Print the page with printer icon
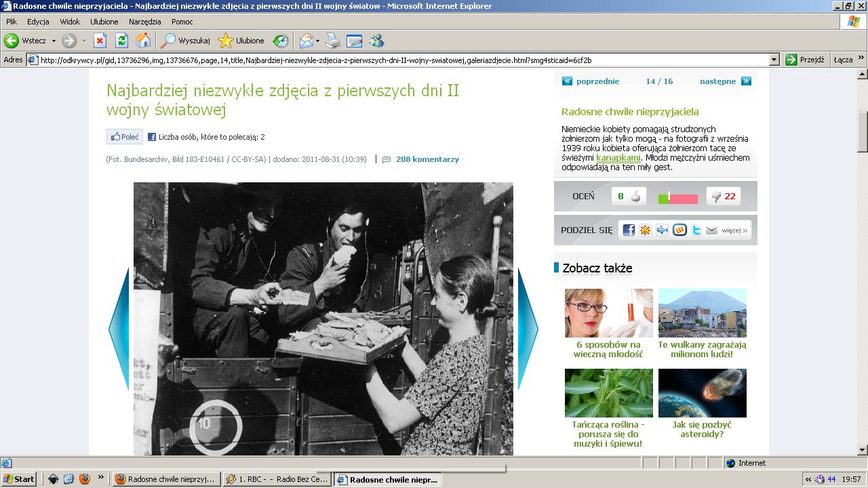Screen dimensions: 868x488 (x=332, y=41)
